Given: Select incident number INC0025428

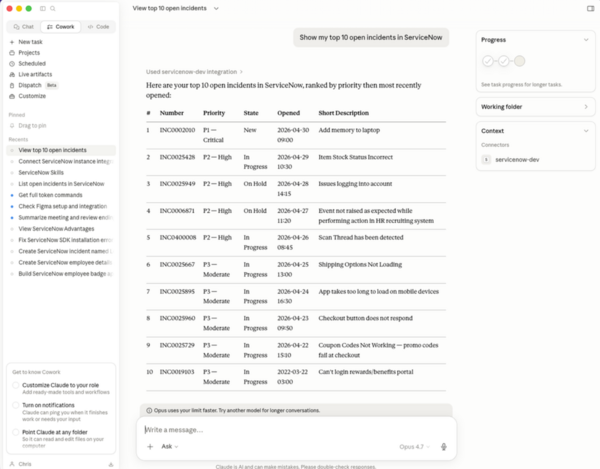Looking at the screenshot, I should pos(177,157).
